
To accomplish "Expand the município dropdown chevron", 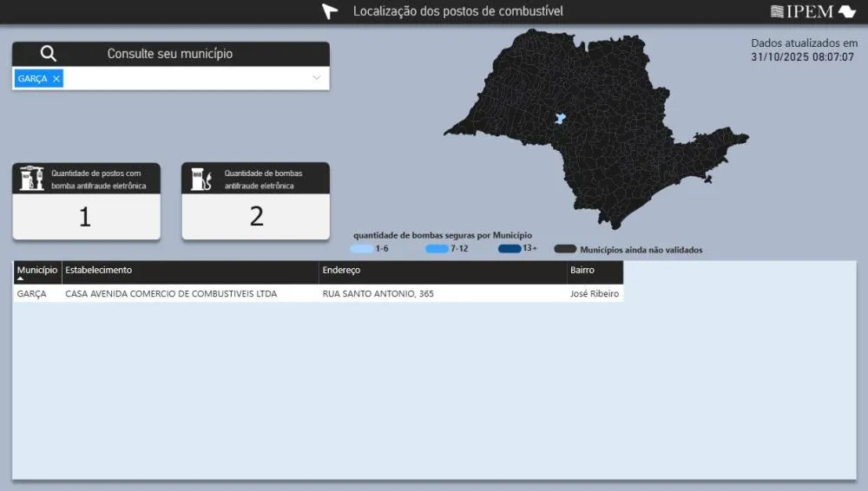I will coord(317,79).
